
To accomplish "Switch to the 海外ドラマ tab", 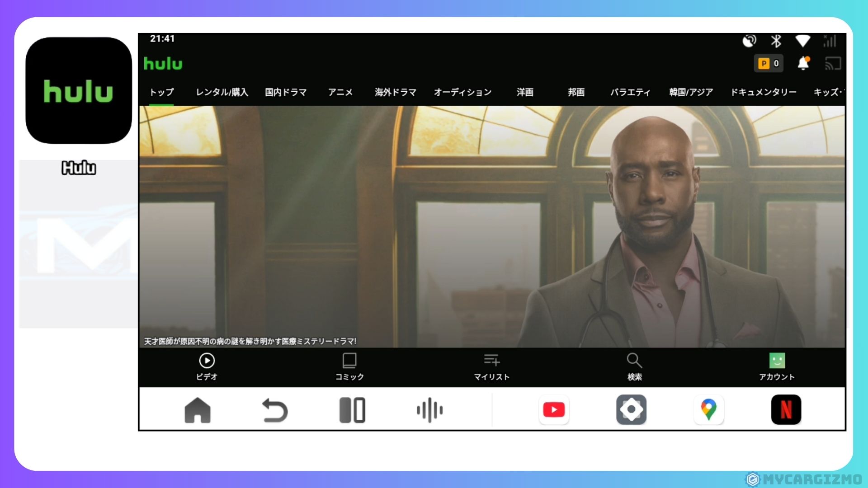I will [x=395, y=92].
